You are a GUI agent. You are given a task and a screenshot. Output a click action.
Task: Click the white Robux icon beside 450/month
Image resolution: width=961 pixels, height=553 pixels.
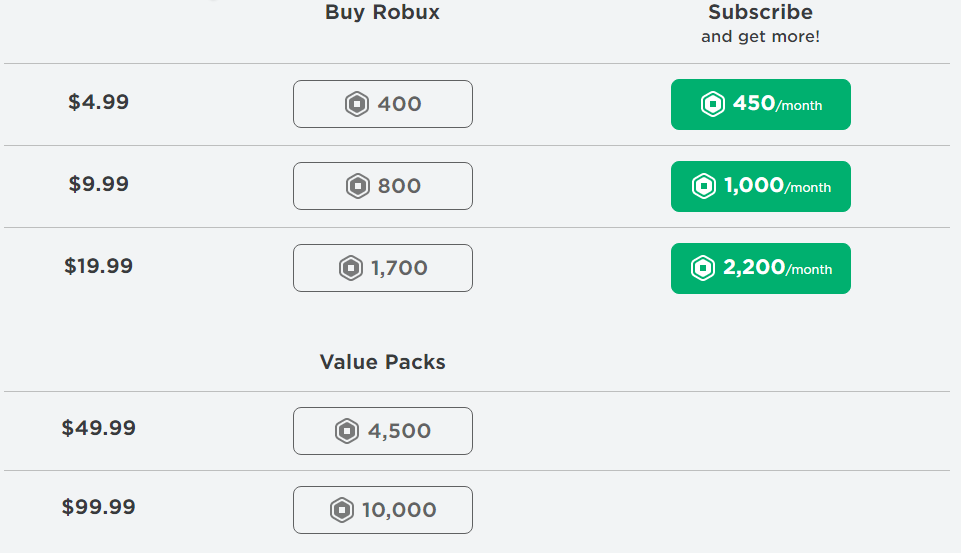712,104
